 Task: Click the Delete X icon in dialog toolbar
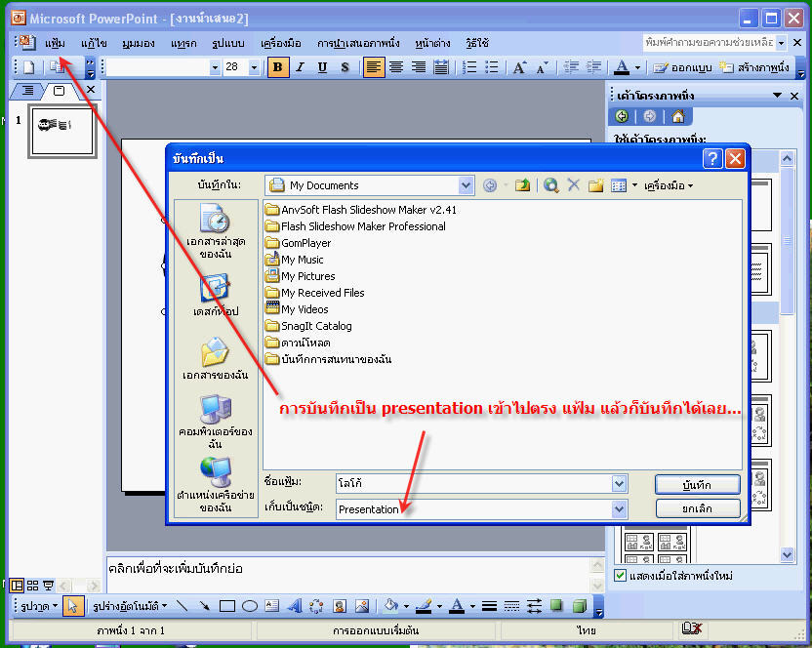(x=573, y=184)
